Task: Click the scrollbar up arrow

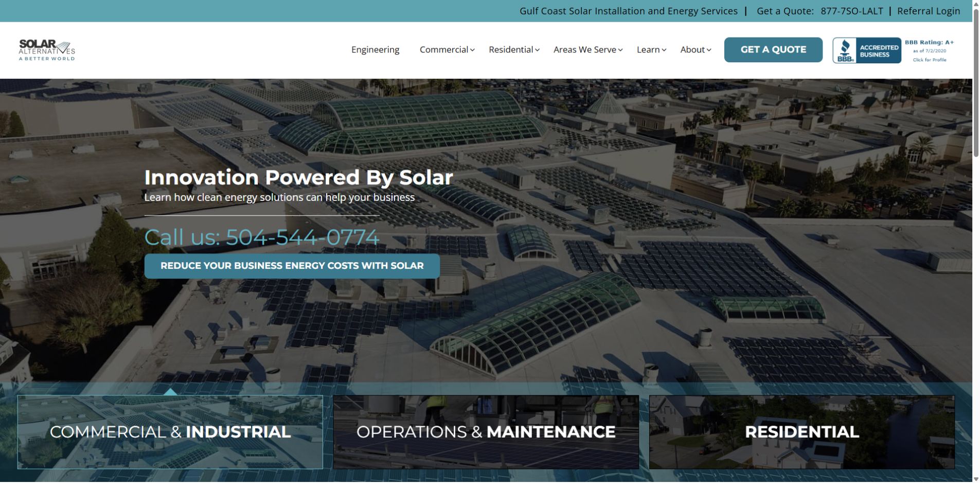Action: pos(976,4)
